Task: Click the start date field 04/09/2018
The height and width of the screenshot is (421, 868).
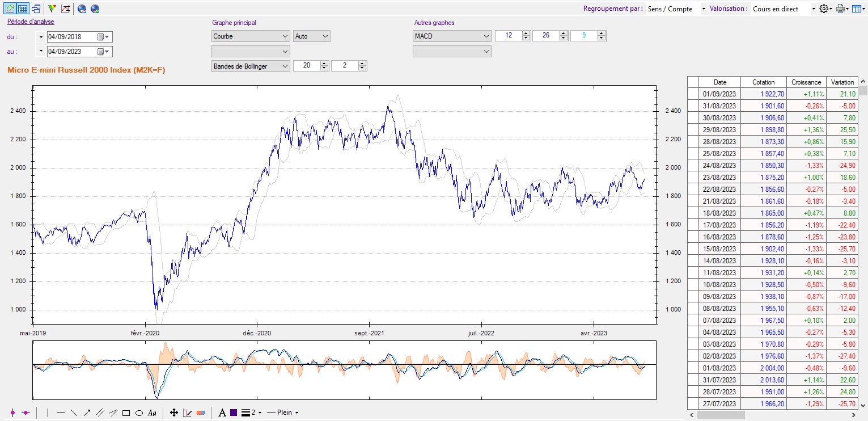Action: click(x=71, y=37)
